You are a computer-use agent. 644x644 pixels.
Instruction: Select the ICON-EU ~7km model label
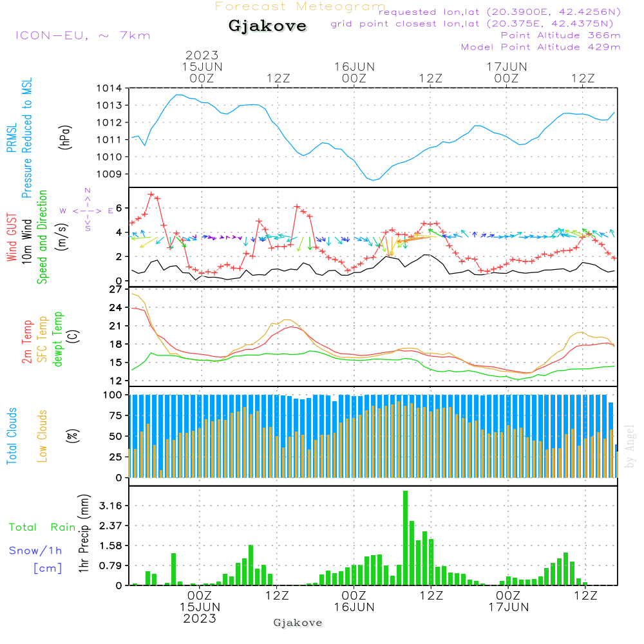pos(82,35)
